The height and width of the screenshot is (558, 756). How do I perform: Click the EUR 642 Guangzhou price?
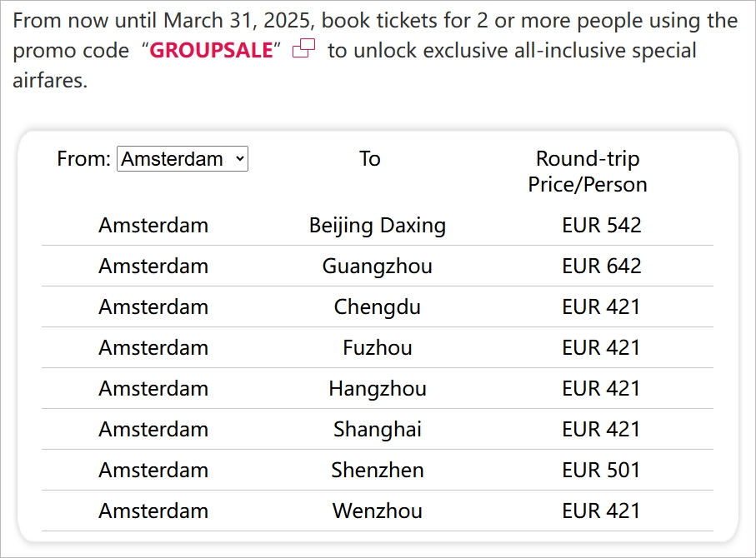[x=602, y=266]
